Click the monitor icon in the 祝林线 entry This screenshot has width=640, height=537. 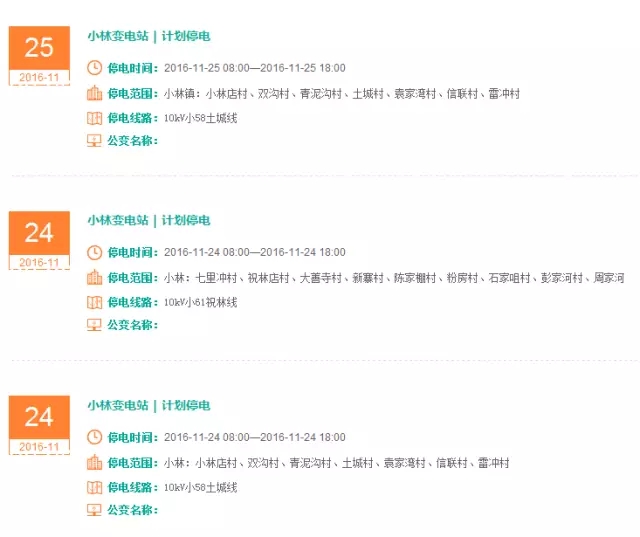(x=94, y=325)
